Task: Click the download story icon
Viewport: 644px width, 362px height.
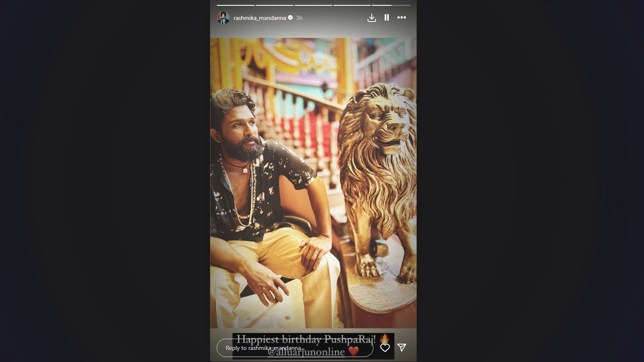Action: click(371, 18)
